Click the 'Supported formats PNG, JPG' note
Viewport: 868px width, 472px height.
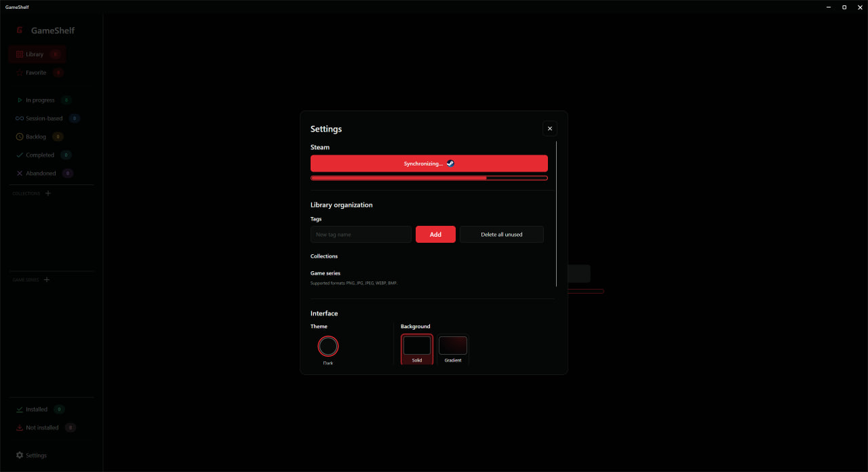point(354,283)
